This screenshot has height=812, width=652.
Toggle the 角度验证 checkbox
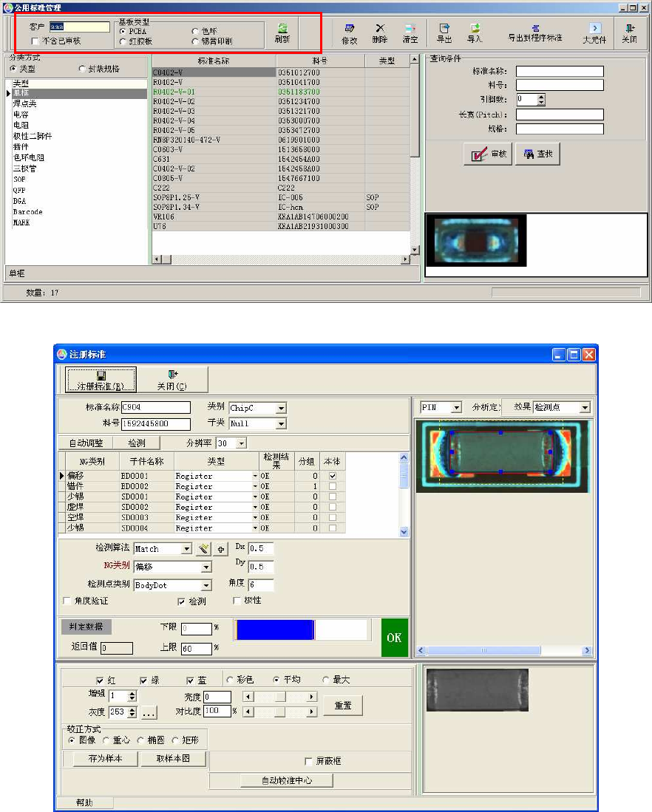pos(68,601)
